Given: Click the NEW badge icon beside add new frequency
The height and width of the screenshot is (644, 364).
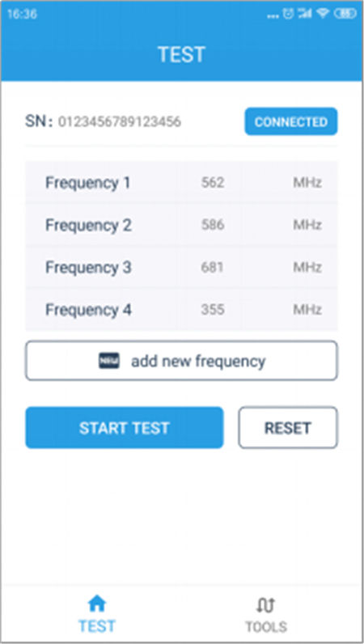Looking at the screenshot, I should (109, 361).
